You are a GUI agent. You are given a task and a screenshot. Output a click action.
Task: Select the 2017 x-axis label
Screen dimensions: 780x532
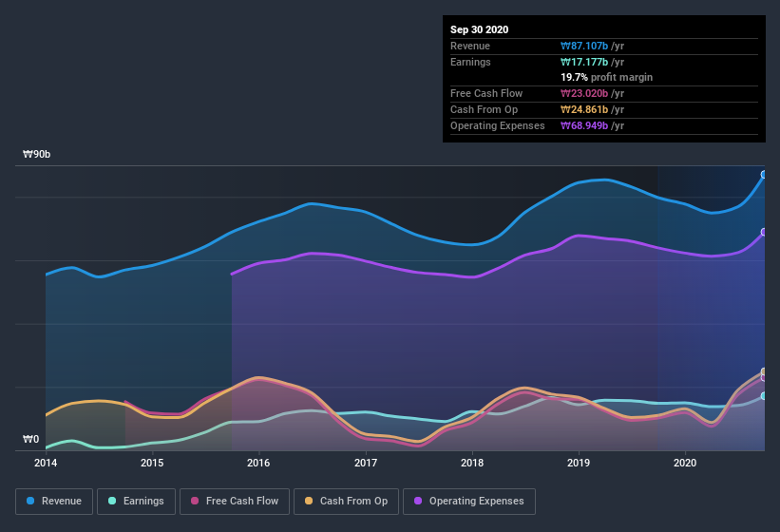click(366, 463)
